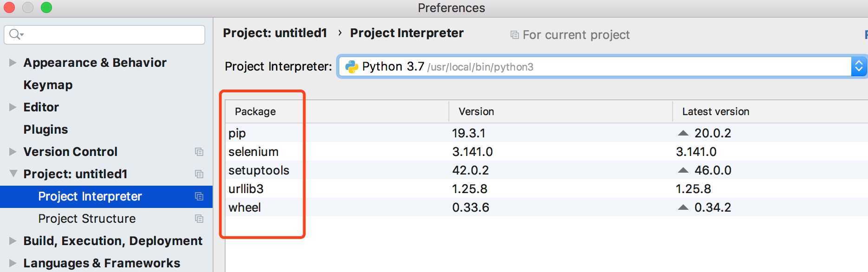Viewport: 868px width, 272px height.
Task: Select the setuptools package row
Action: (x=547, y=170)
